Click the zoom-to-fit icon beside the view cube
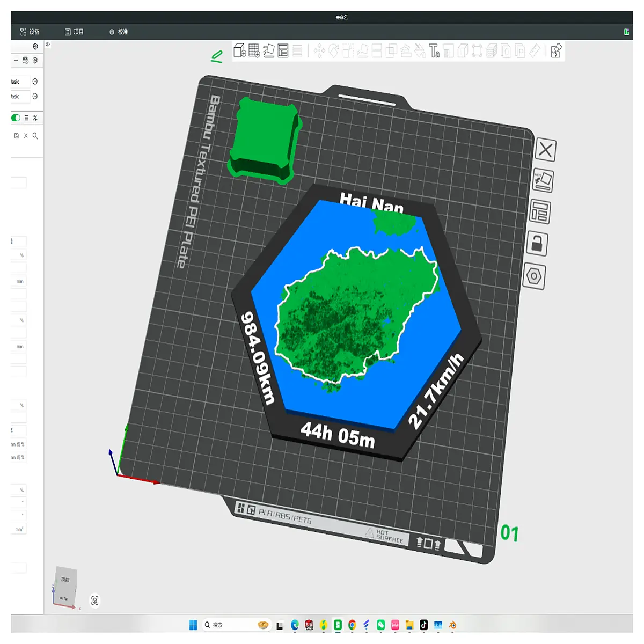The height and width of the screenshot is (644, 644). point(95,601)
